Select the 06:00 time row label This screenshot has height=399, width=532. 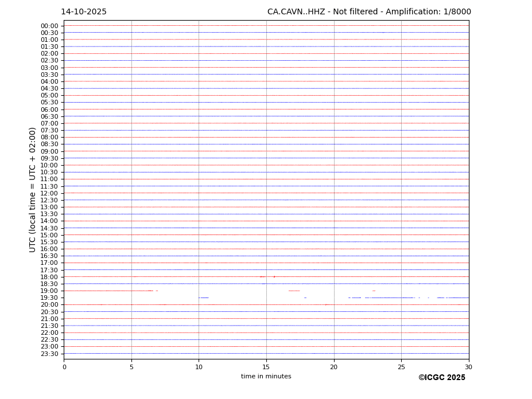click(x=49, y=109)
